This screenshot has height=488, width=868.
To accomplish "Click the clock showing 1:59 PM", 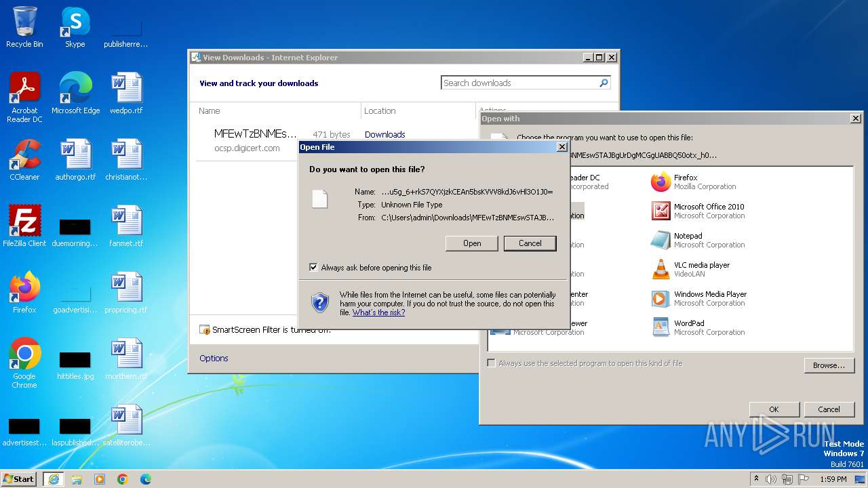I will coord(833,479).
